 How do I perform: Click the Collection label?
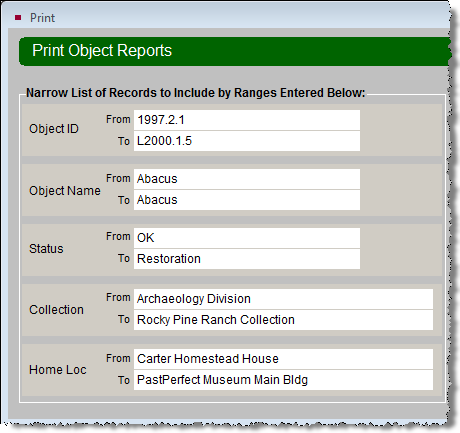tap(57, 310)
